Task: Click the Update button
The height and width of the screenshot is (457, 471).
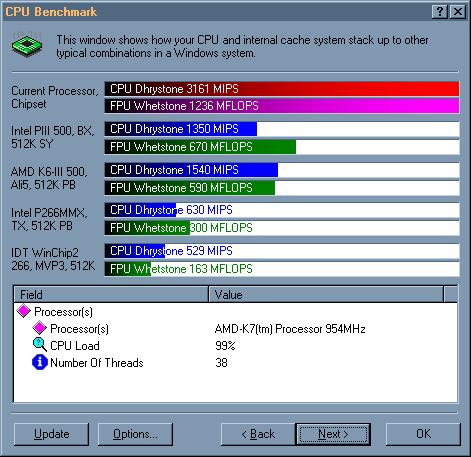Action: (x=52, y=434)
